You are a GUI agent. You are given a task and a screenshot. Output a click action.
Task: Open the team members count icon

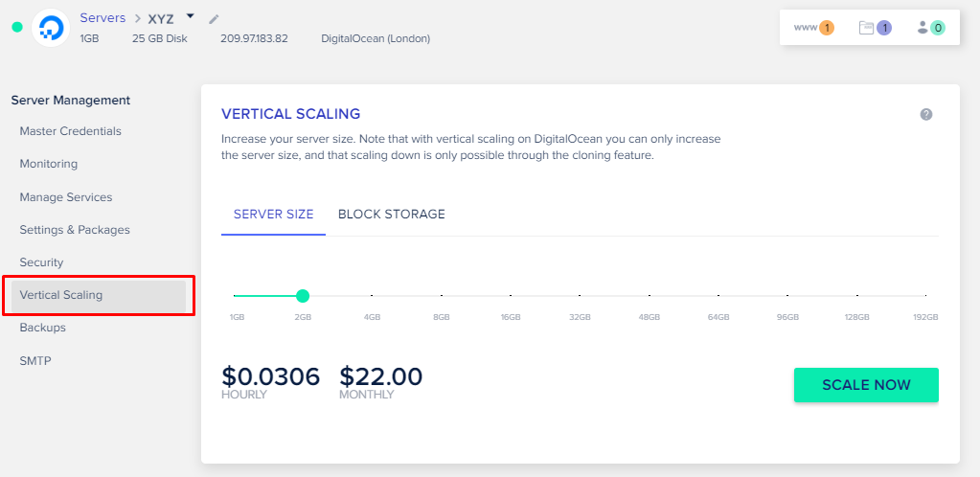pos(930,28)
